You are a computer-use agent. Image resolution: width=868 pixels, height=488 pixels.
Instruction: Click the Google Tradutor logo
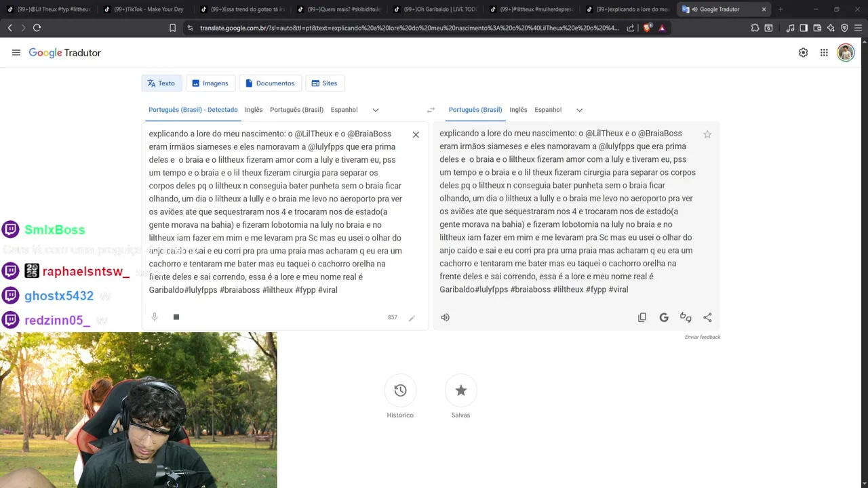(65, 53)
